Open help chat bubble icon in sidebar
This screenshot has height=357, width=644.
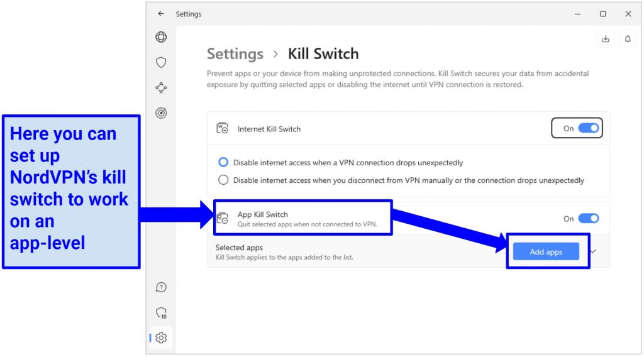click(x=161, y=287)
